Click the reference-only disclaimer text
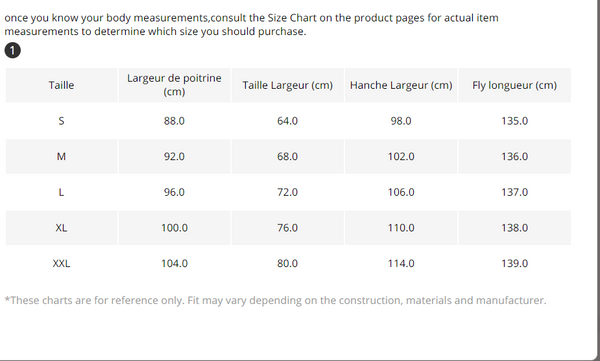The width and height of the screenshot is (600, 361). coord(276,300)
